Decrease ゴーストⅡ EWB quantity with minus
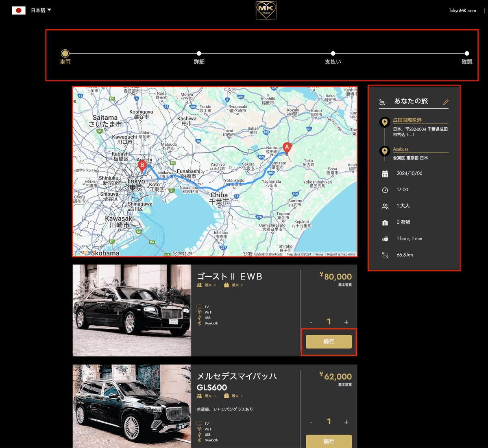This screenshot has width=488, height=448. tap(312, 322)
